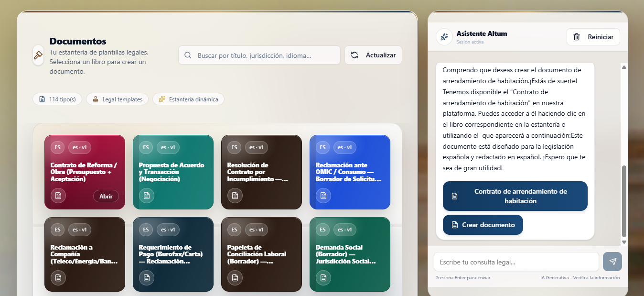Select the Contrato de arrendamiento de habitación button
Screen dimensions: 644x296
click(515, 196)
